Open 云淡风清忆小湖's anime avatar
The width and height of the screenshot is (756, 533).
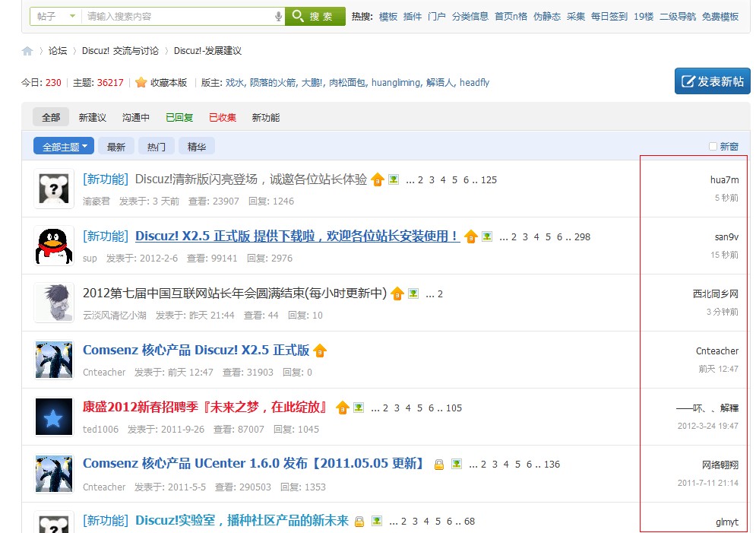54,303
